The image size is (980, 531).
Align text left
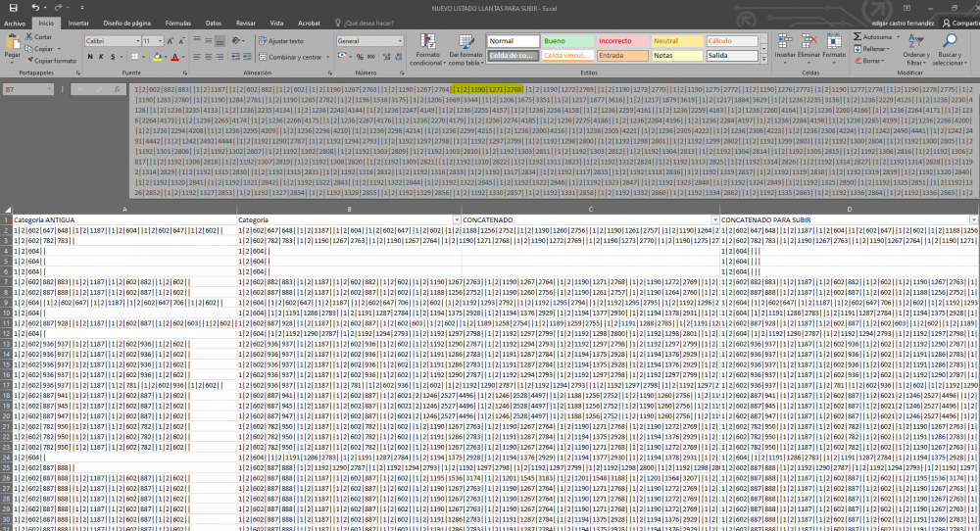click(x=197, y=57)
